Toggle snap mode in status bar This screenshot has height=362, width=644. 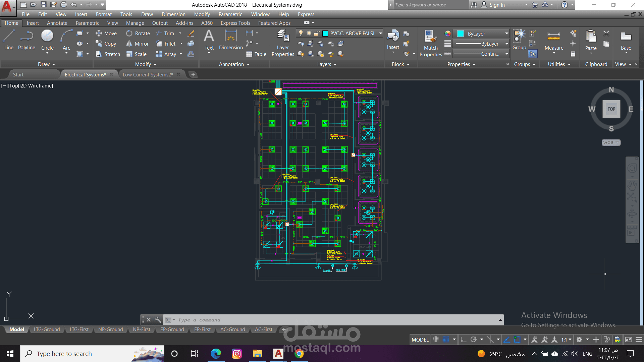(446, 340)
